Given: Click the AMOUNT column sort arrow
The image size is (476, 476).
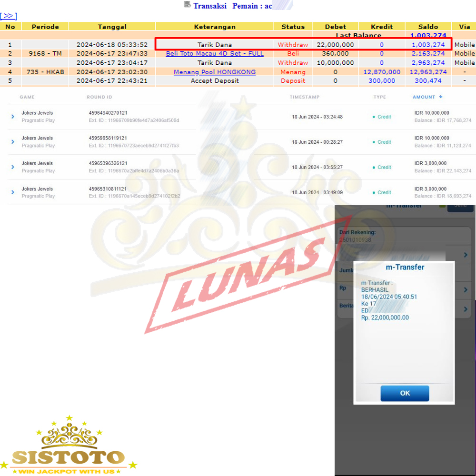Looking at the screenshot, I should point(441,97).
